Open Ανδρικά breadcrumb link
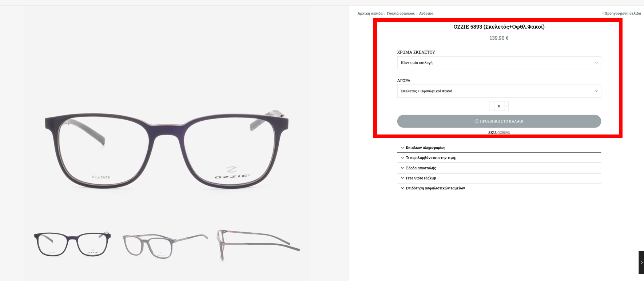 coord(426,13)
